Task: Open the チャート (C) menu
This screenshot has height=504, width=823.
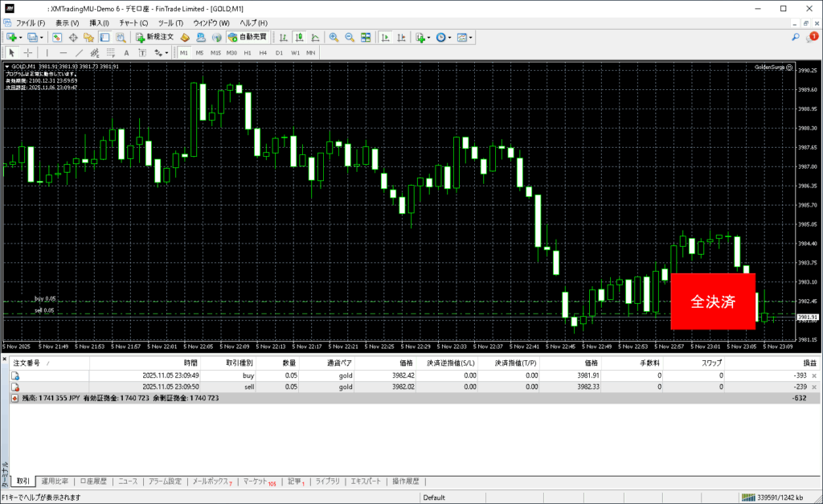Action: pos(133,23)
